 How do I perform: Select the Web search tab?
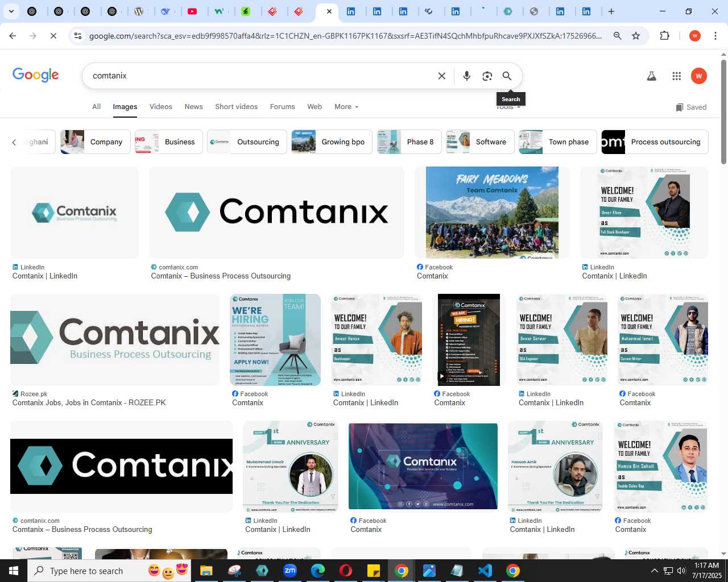click(x=315, y=107)
